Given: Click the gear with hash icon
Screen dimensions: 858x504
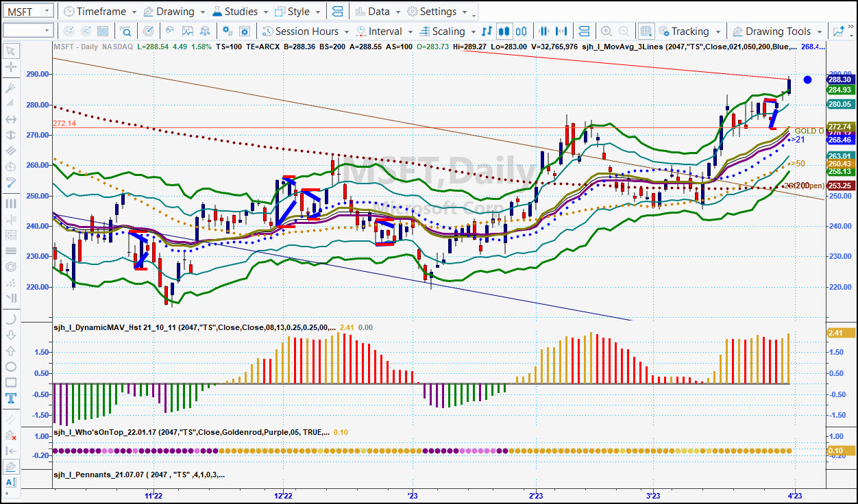Looking at the screenshot, I should pos(228,31).
